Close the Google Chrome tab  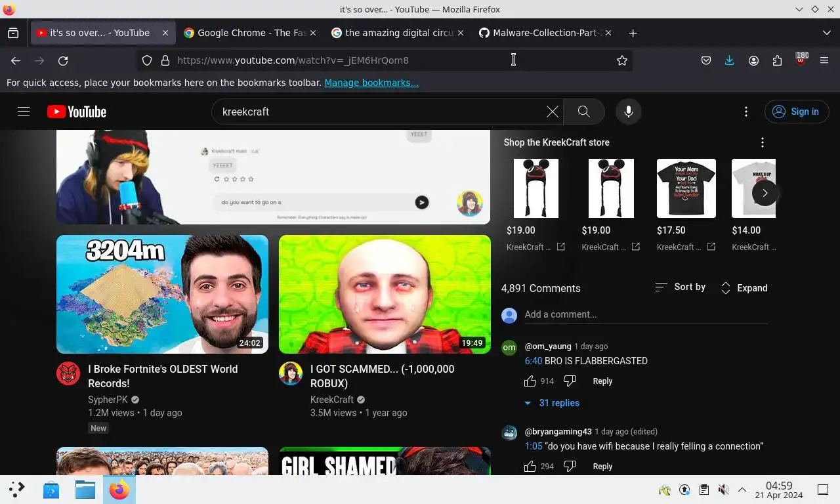click(312, 33)
